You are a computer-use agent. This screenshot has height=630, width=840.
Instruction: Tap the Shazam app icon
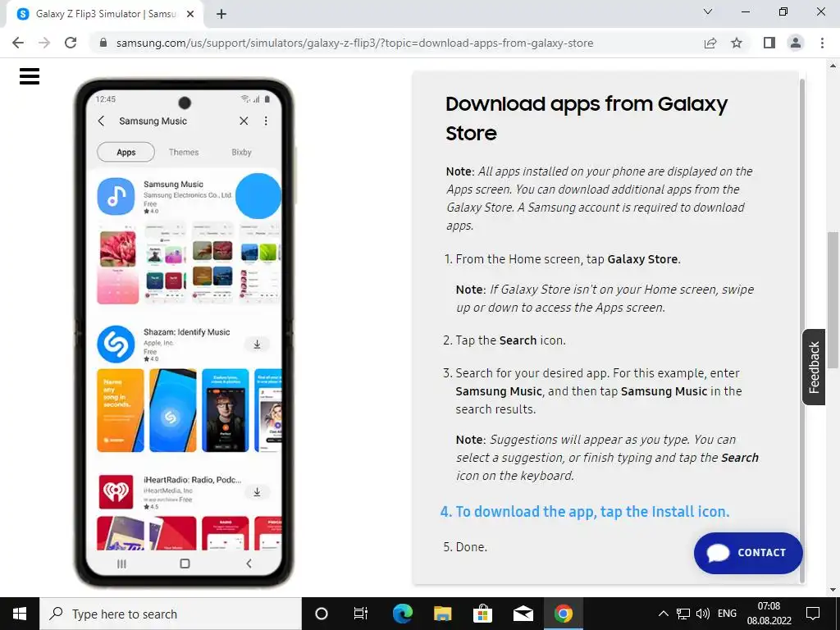pyautogui.click(x=116, y=344)
